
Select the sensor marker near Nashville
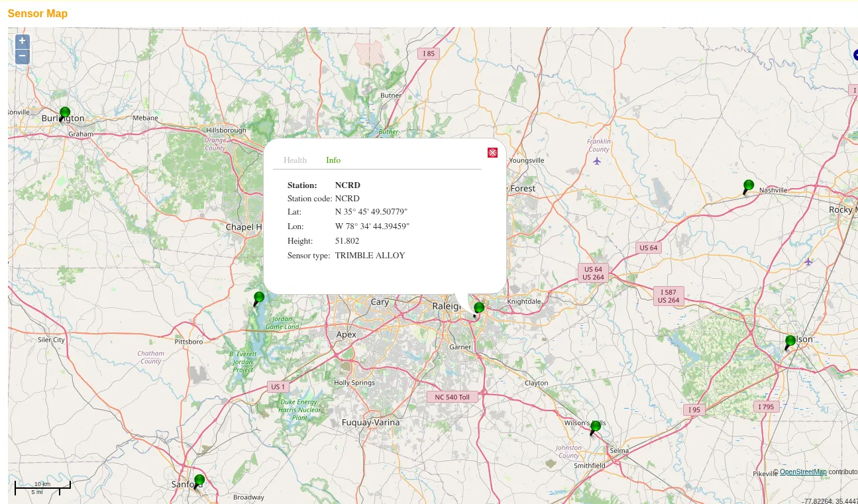coord(748,187)
